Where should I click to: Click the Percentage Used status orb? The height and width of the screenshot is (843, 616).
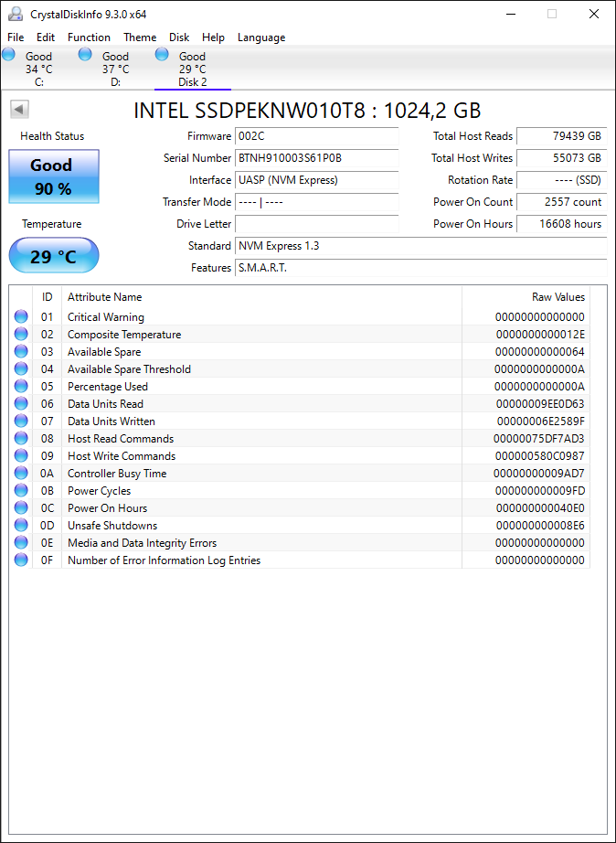[21, 386]
